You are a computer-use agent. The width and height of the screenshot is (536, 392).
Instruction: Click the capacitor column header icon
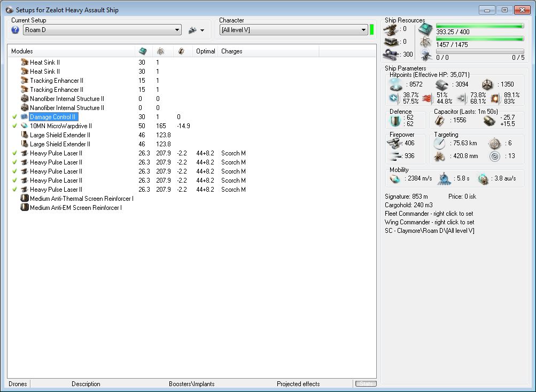[181, 51]
